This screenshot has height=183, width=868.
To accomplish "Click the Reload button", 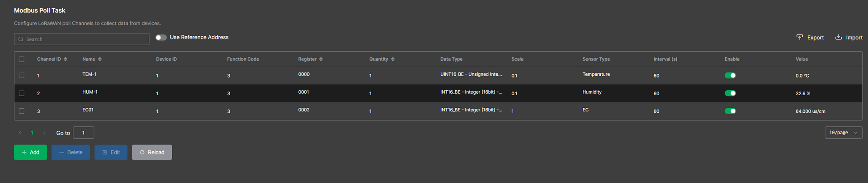I will point(152,152).
